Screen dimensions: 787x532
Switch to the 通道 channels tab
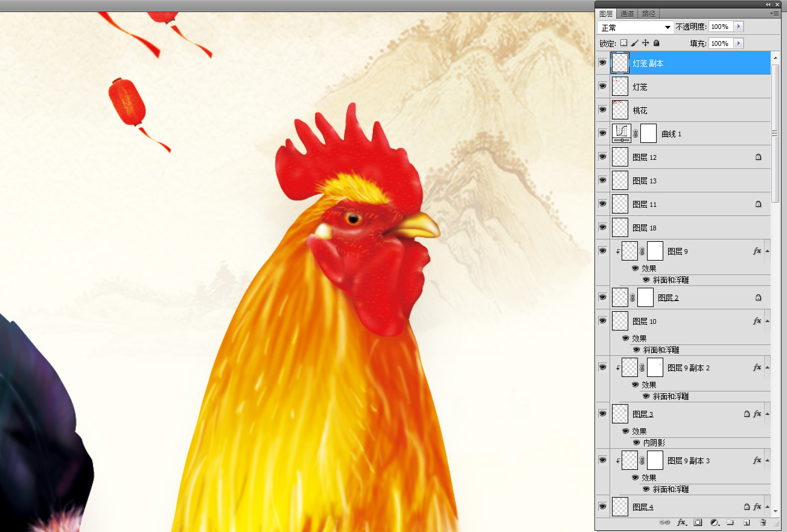tap(627, 13)
